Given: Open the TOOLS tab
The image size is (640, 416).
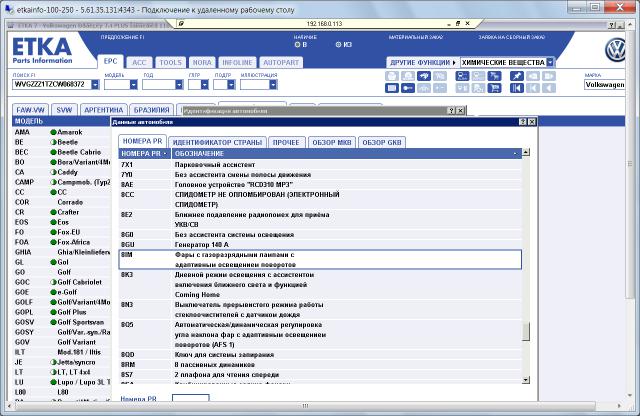Looking at the screenshot, I should pos(170,62).
